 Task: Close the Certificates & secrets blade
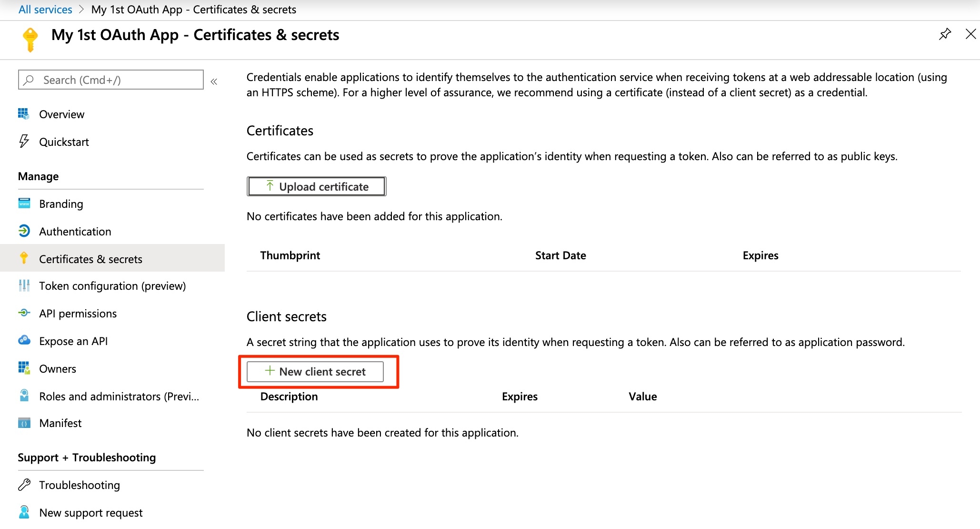click(x=970, y=34)
